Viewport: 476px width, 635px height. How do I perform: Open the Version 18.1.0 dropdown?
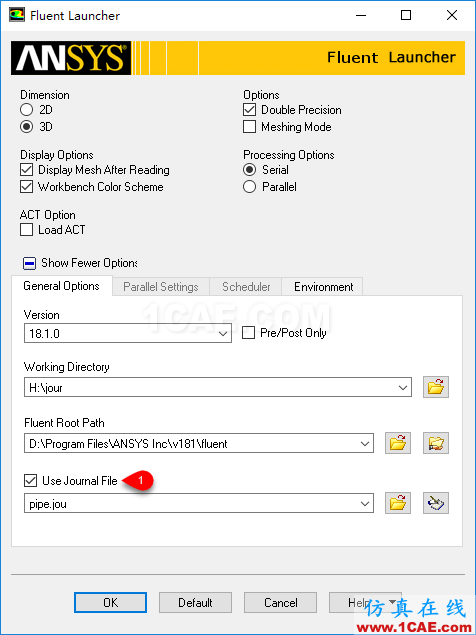point(128,333)
